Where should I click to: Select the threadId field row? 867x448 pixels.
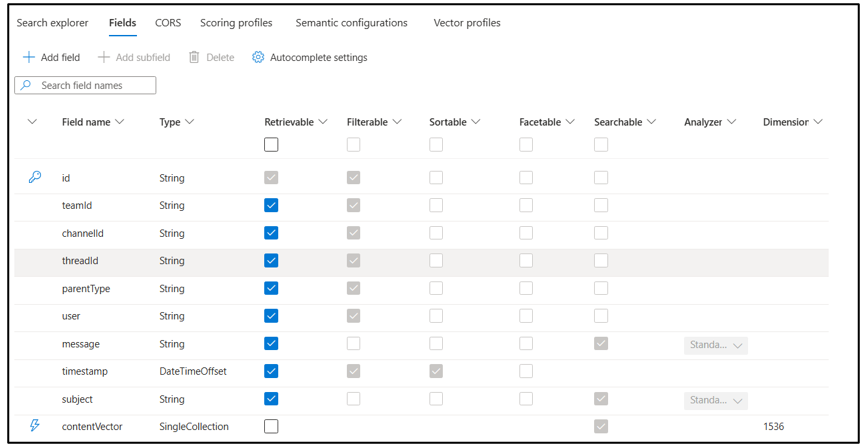coord(80,261)
